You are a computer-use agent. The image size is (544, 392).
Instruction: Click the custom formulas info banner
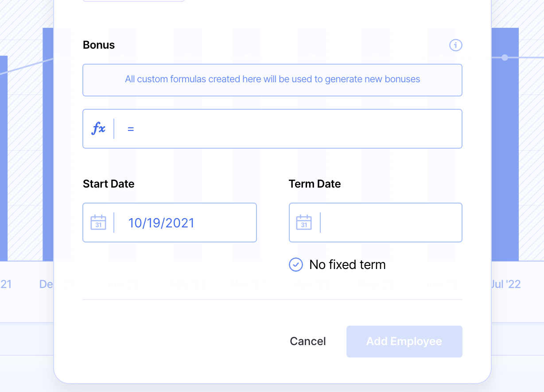pos(272,80)
